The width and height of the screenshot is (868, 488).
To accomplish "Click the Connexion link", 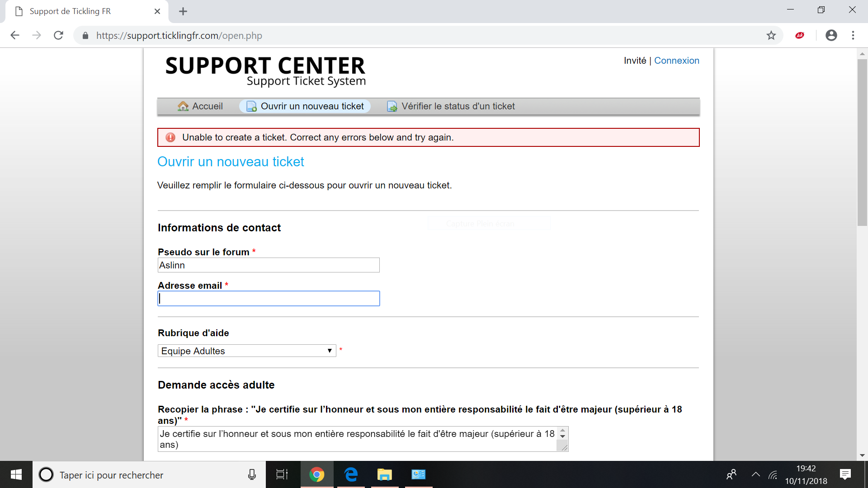I will point(677,61).
